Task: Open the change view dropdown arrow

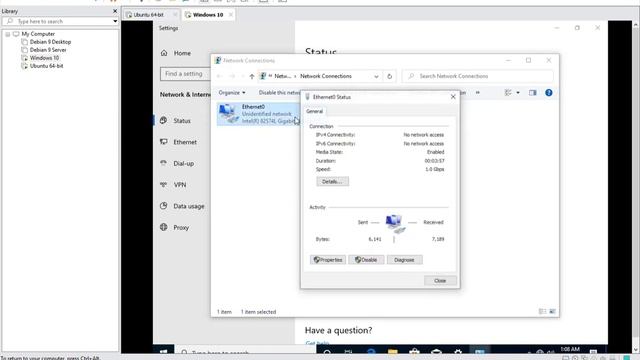Action: click(x=518, y=93)
